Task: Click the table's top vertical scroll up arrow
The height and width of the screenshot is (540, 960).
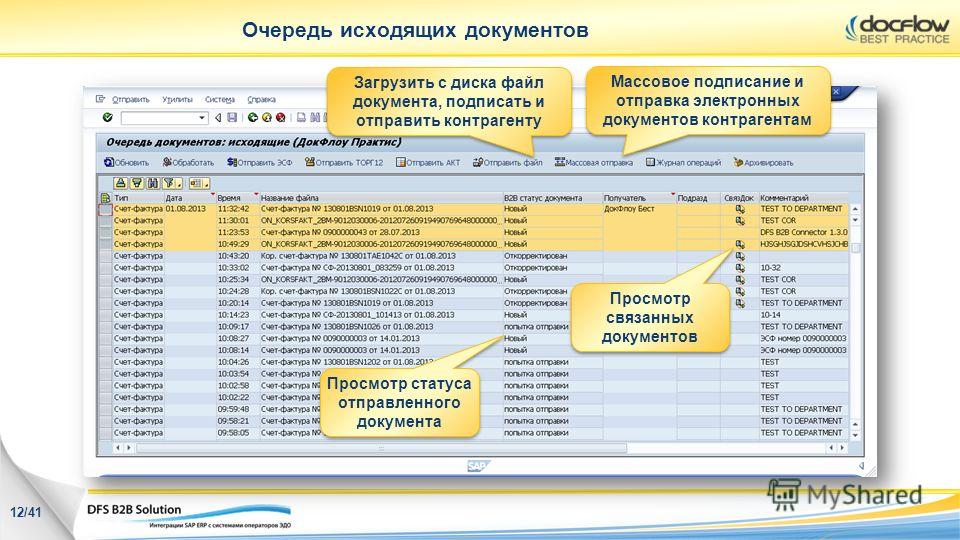Action: [x=855, y=209]
